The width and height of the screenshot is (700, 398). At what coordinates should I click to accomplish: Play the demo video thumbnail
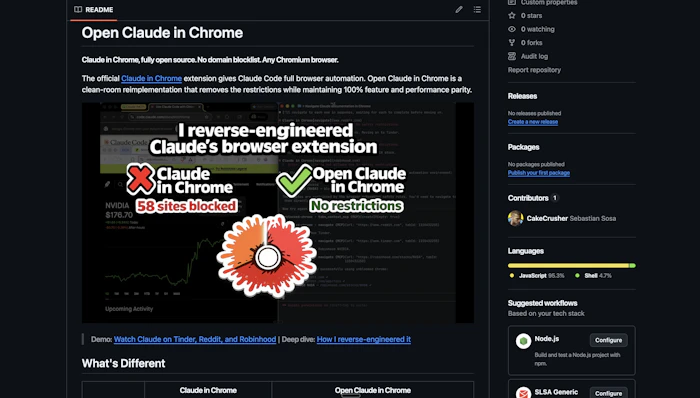278,213
